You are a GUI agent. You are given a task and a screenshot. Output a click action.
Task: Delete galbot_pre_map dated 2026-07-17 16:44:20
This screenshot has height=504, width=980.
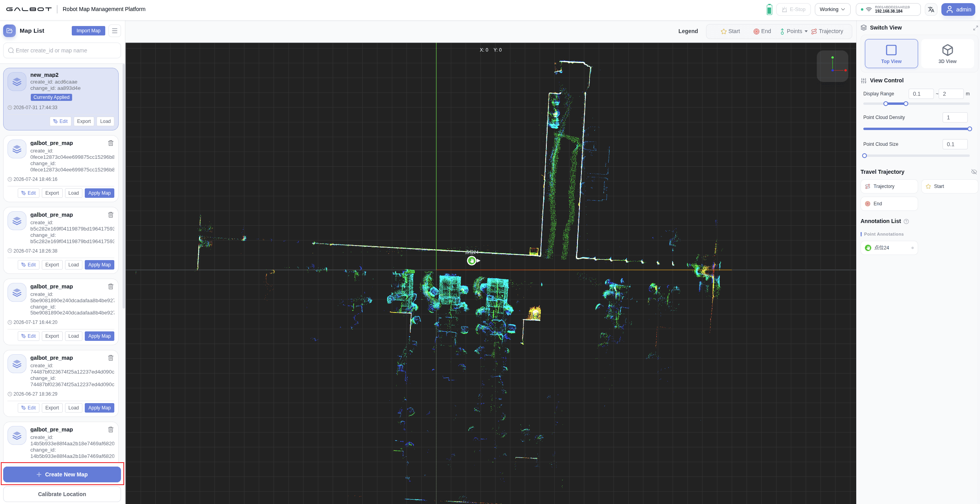(x=111, y=286)
